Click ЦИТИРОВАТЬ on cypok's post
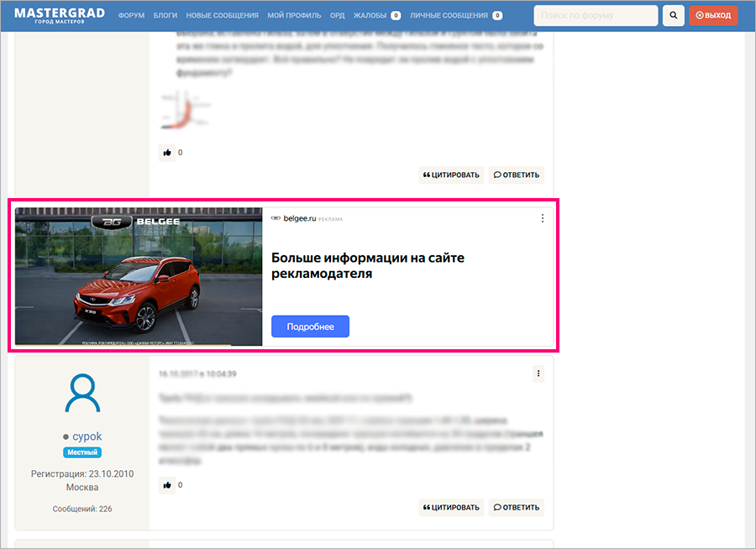Image resolution: width=756 pixels, height=549 pixels. coord(451,508)
